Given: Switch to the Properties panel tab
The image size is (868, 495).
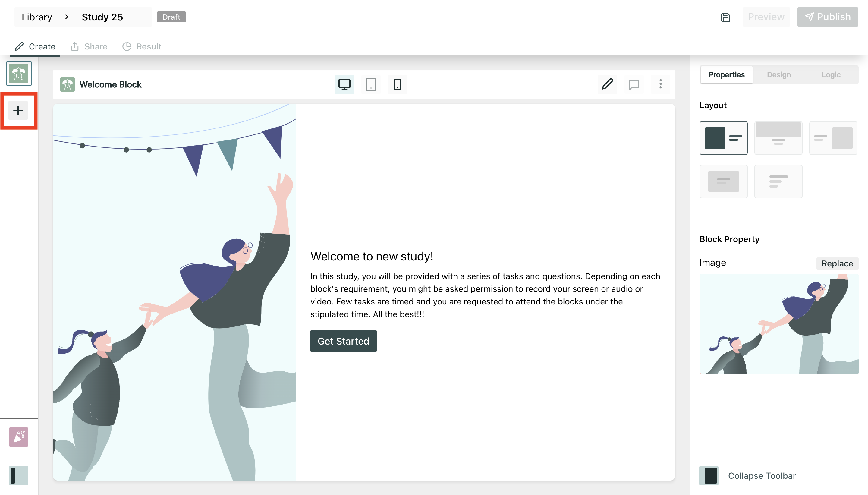Looking at the screenshot, I should [x=727, y=75].
